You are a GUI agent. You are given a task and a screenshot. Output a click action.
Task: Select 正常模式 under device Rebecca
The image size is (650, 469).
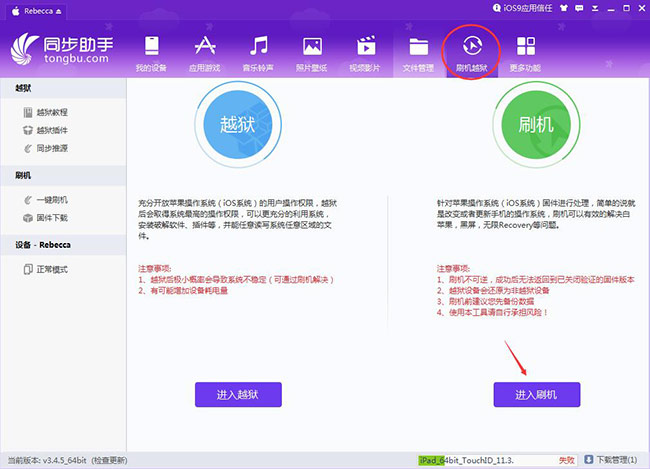46,270
